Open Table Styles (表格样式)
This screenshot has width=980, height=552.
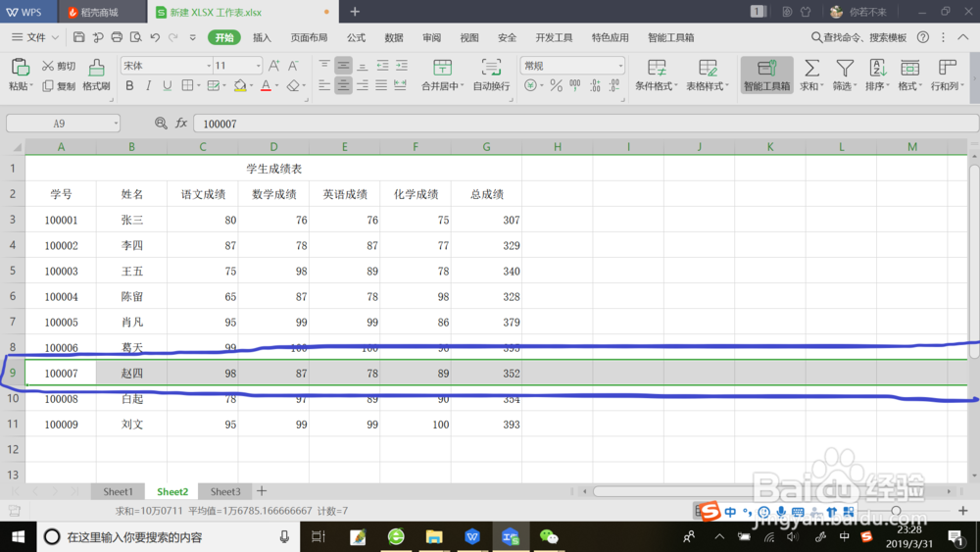708,75
